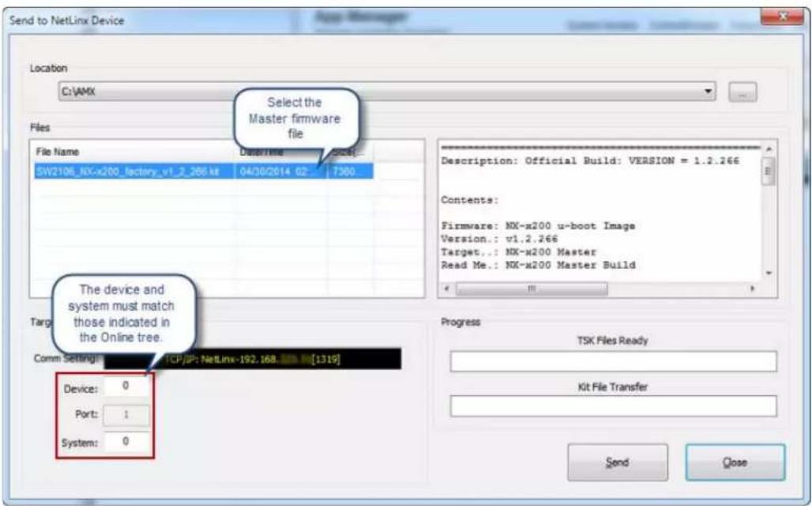Viewport: 812px width, 506px height.
Task: Click the 'Contents:' line in description
Action: (x=470, y=200)
